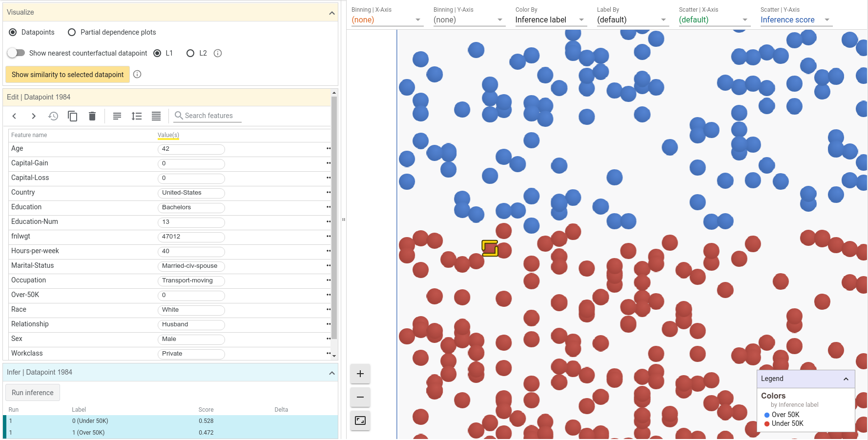Click the datapoint edit history icon

point(53,116)
